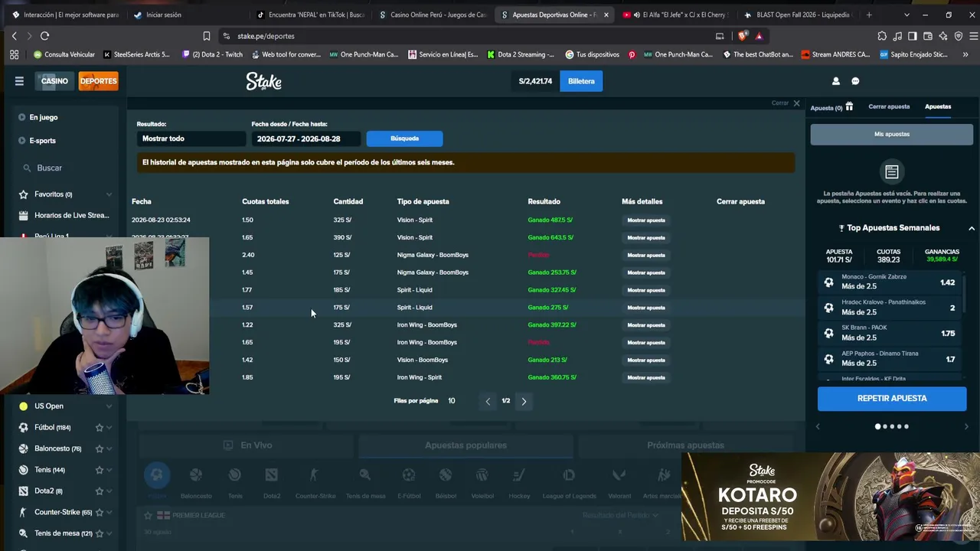
Task: Click the first carousel dot under REPETIR APUESTA
Action: click(x=877, y=426)
